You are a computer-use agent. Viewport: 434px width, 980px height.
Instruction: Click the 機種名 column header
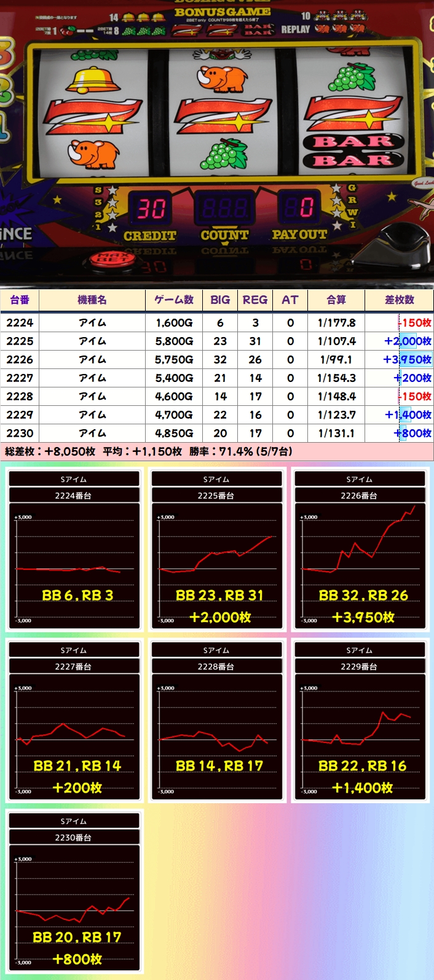pos(92,300)
